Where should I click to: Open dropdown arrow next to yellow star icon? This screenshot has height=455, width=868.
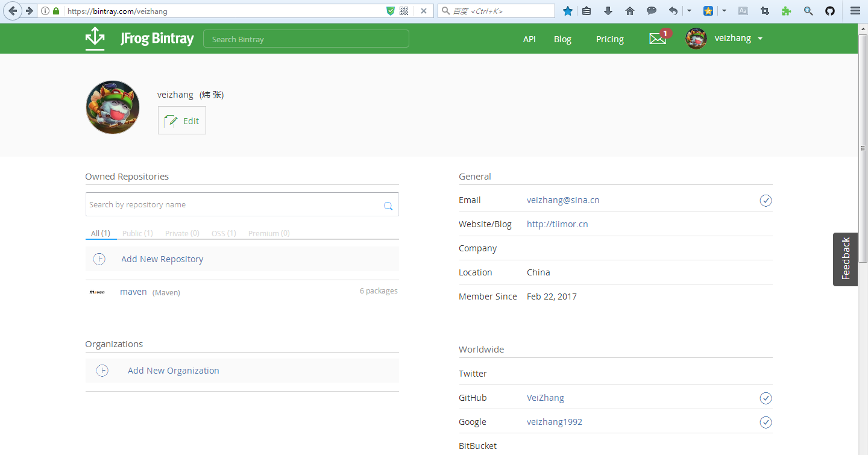[x=724, y=11]
